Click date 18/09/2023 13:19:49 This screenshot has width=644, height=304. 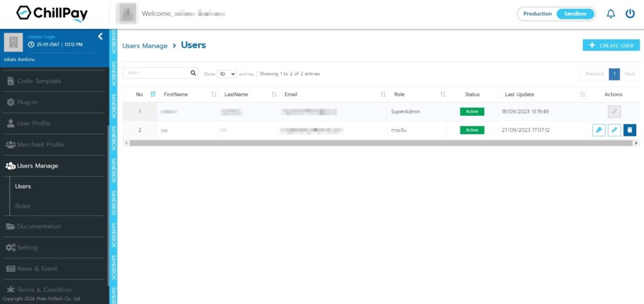click(x=525, y=112)
